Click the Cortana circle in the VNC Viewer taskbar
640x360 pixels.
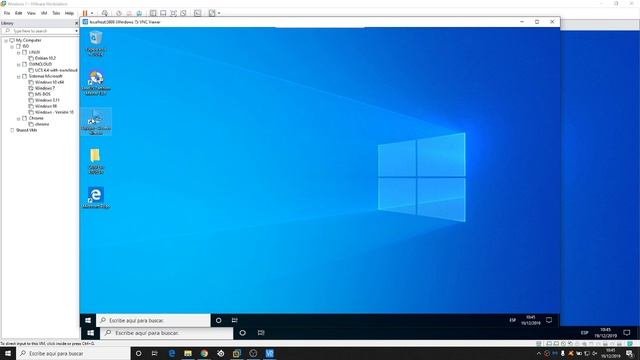tap(219, 320)
